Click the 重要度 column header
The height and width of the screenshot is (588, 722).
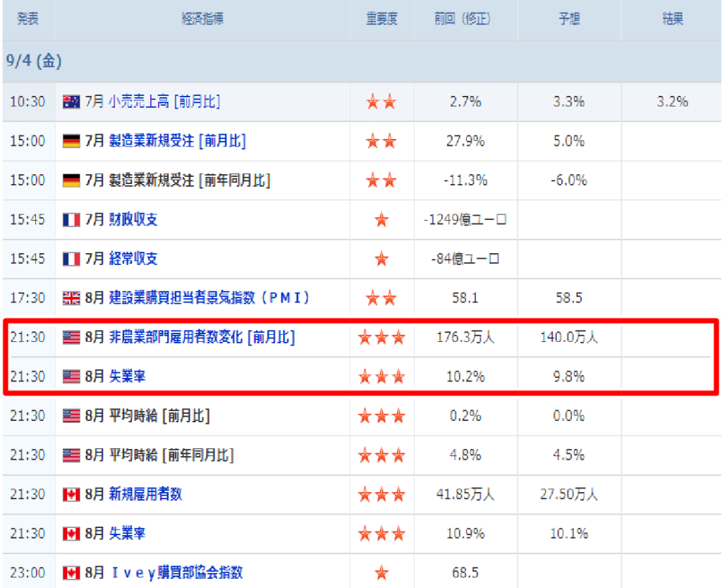pos(381,19)
